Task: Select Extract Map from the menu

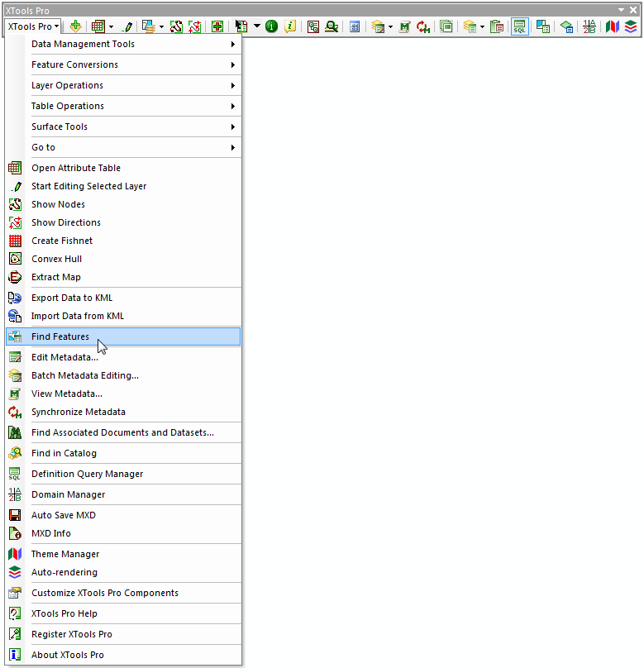Action: pyautogui.click(x=123, y=277)
